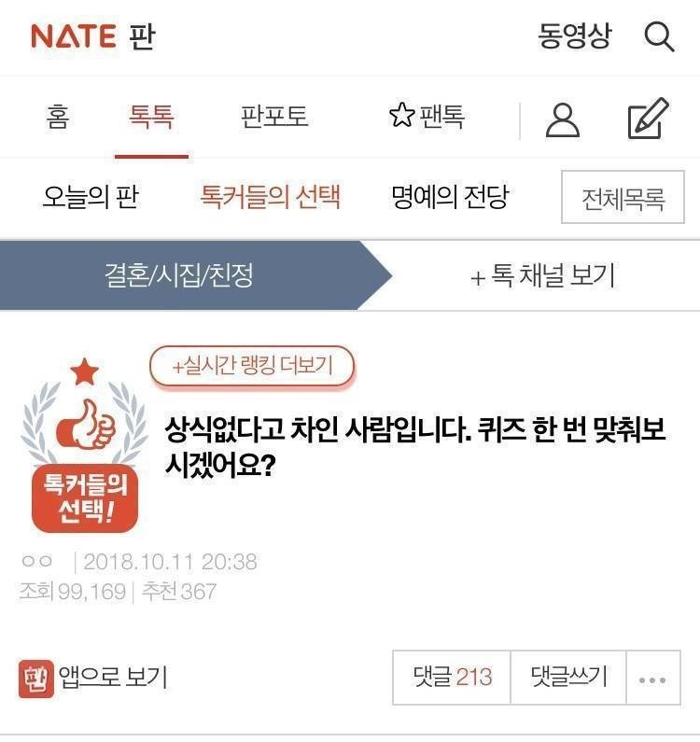The width and height of the screenshot is (700, 742).
Task: Tap the write post pencil icon
Action: pyautogui.click(x=648, y=119)
